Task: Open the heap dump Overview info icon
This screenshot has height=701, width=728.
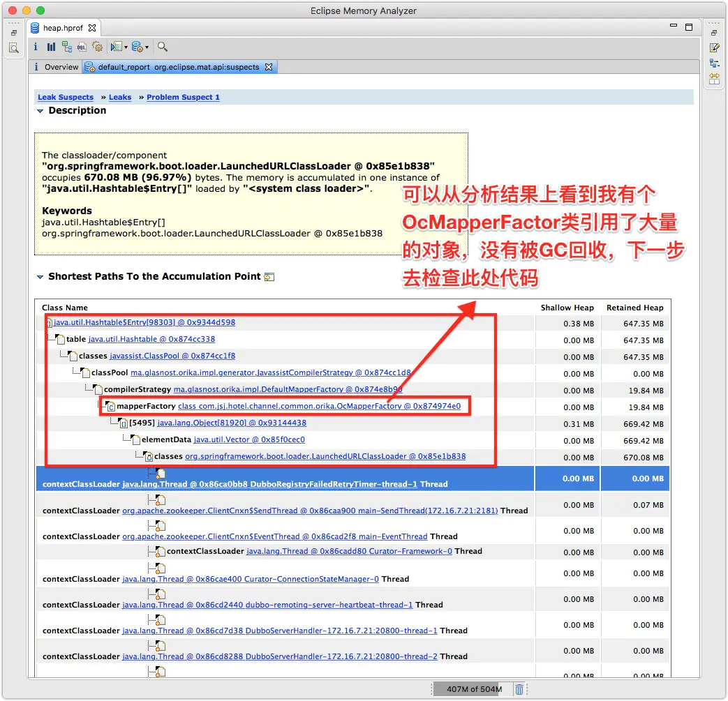Action: point(36,47)
